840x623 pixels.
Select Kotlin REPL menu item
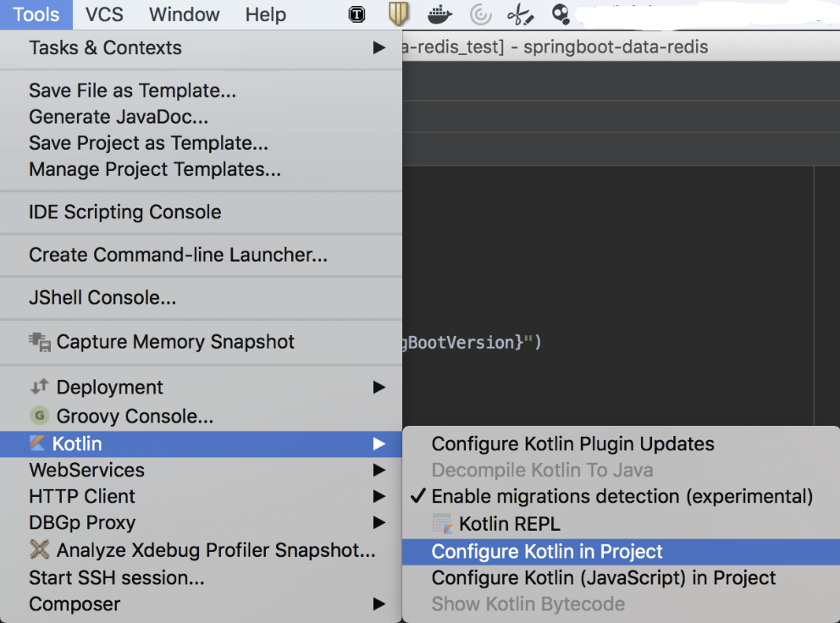pos(621,524)
